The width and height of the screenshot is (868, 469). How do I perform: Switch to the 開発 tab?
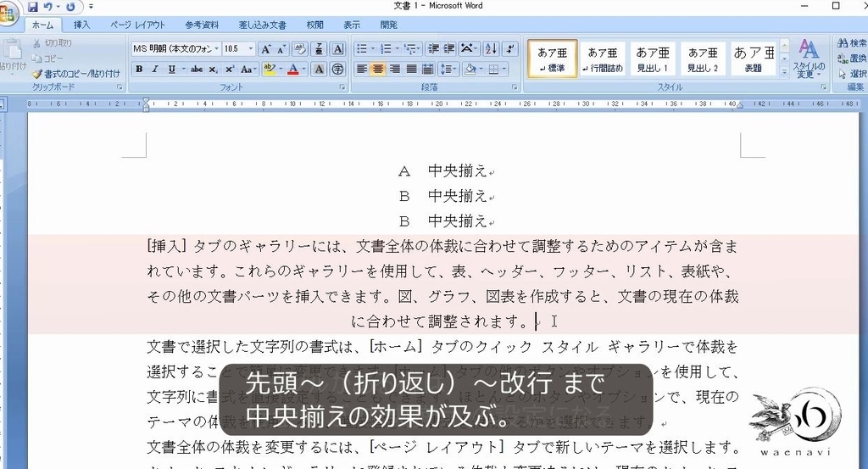tap(388, 25)
